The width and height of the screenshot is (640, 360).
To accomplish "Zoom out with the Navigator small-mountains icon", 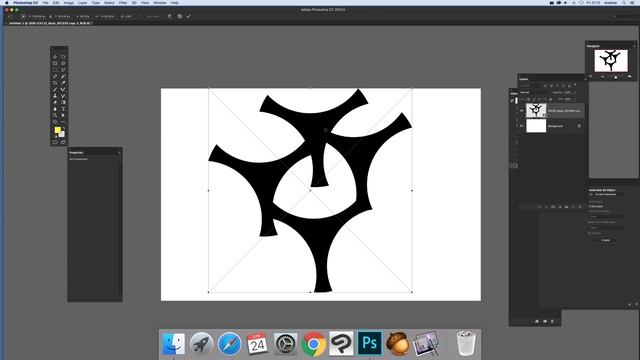I will tap(602, 76).
